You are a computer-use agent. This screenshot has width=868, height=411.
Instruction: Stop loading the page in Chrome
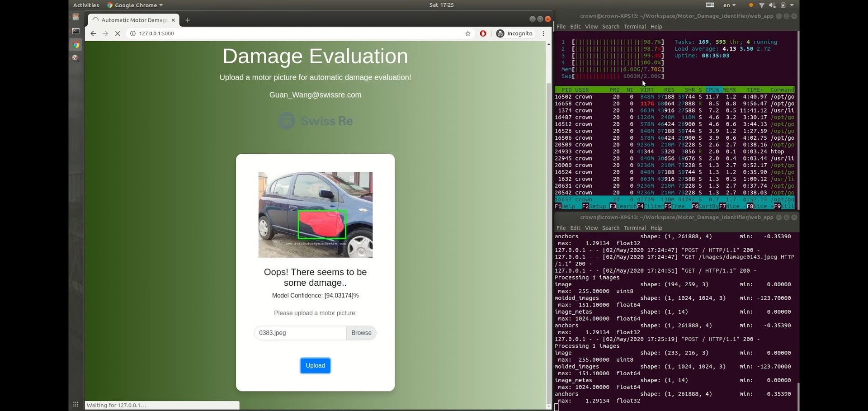point(118,33)
